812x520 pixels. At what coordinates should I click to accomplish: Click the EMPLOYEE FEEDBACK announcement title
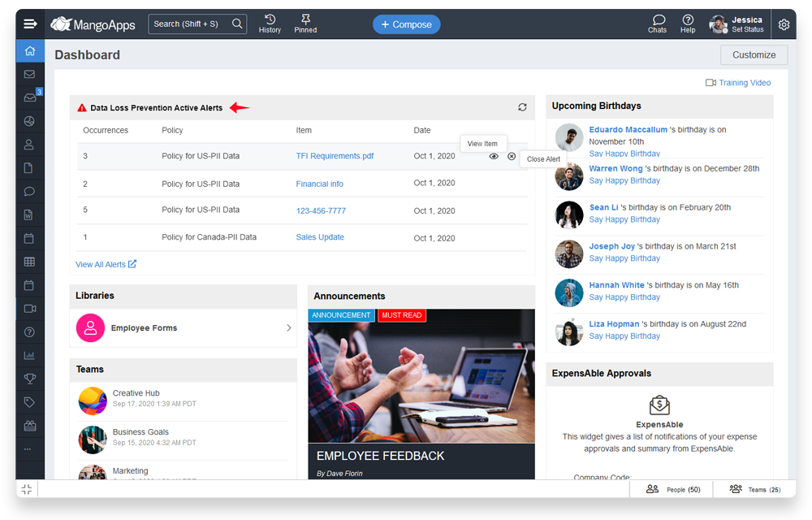pyautogui.click(x=380, y=456)
